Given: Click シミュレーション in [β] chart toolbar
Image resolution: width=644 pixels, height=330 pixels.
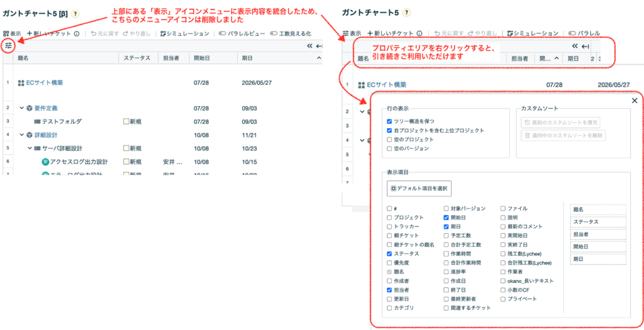Looking at the screenshot, I should [186, 34].
